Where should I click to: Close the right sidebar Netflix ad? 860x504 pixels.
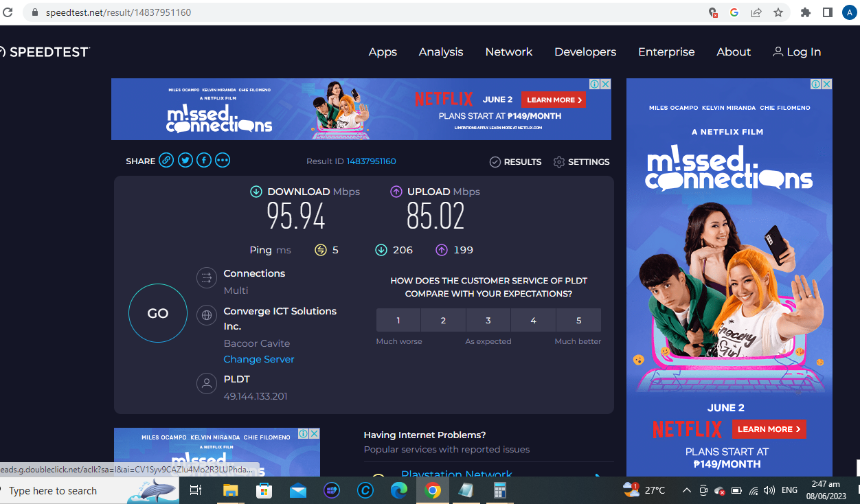pos(827,84)
